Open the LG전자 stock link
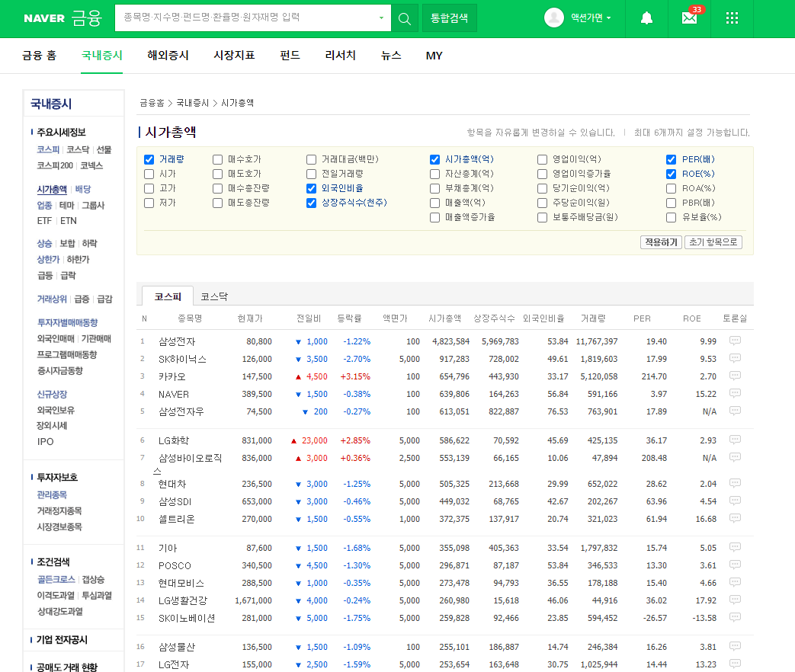 (173, 664)
